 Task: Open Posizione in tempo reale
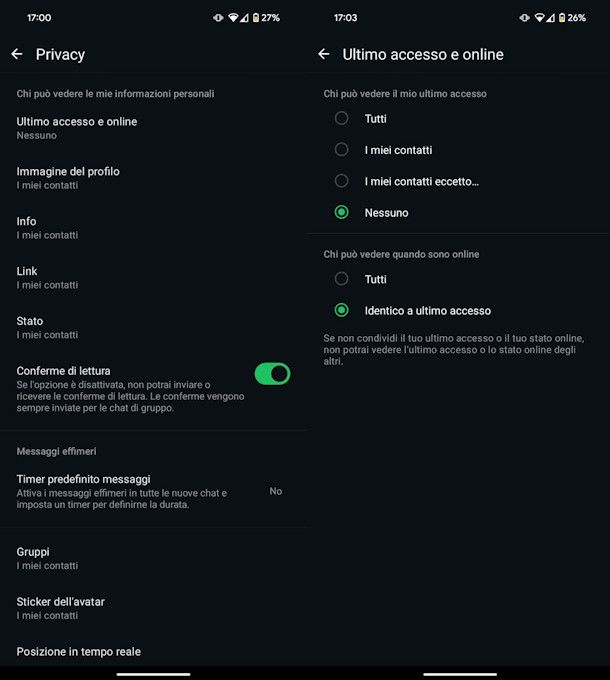click(79, 652)
